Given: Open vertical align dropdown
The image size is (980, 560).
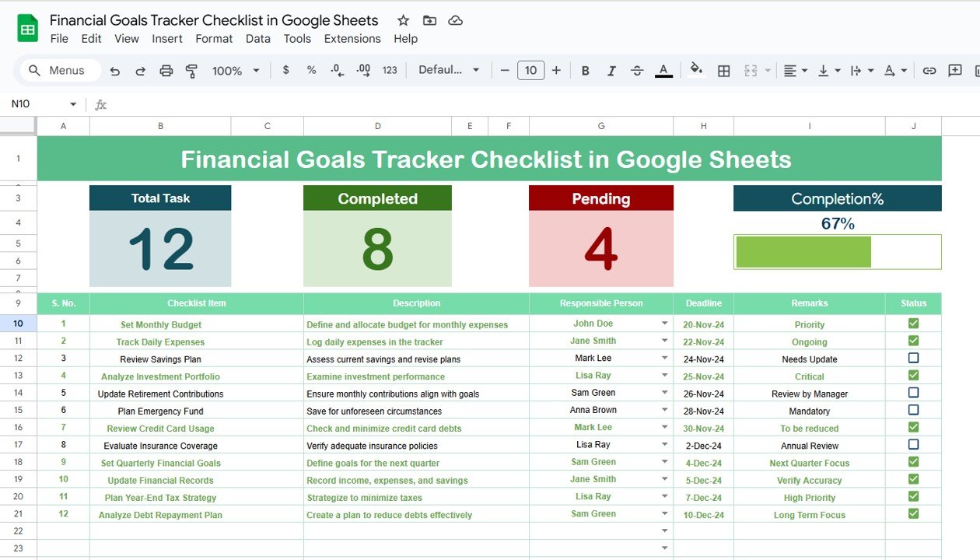Looking at the screenshot, I should [829, 71].
